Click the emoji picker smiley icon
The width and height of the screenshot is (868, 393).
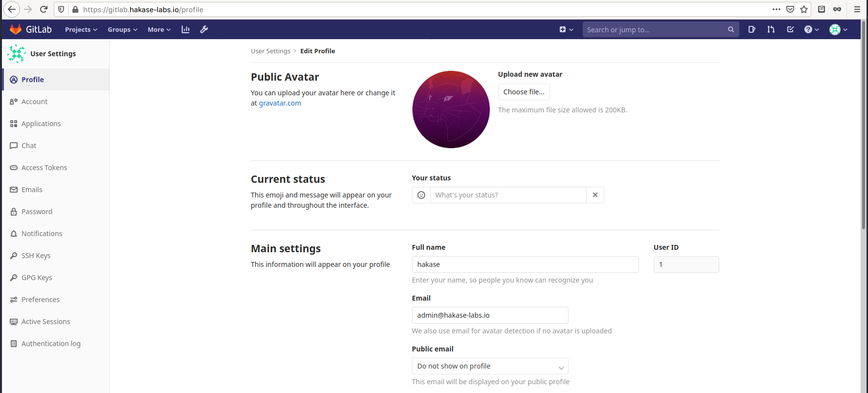coord(421,195)
